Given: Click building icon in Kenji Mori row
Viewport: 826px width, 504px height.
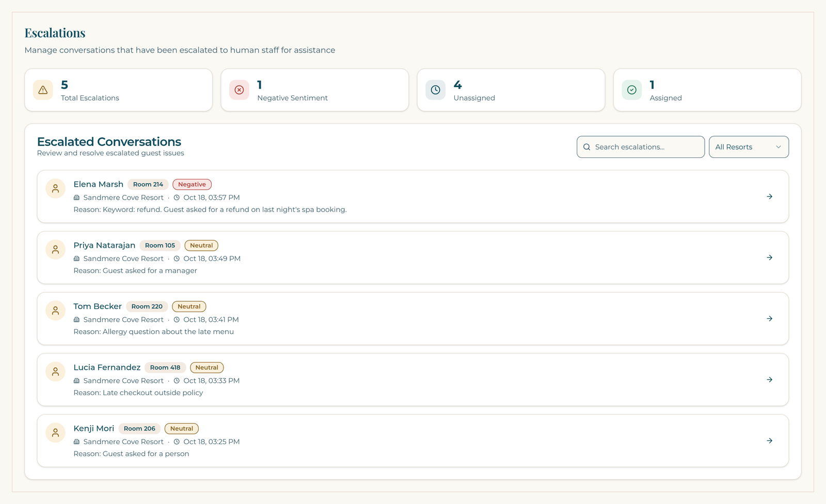Looking at the screenshot, I should tap(76, 442).
